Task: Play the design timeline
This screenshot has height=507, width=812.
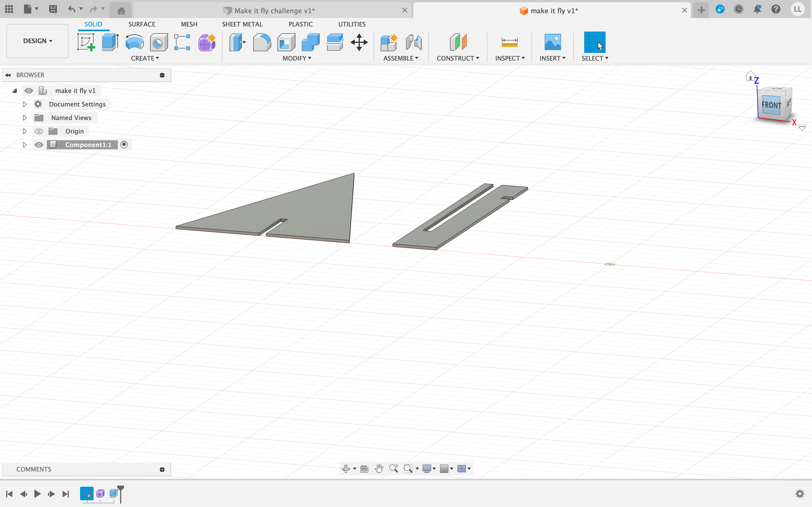Action: tap(37, 493)
